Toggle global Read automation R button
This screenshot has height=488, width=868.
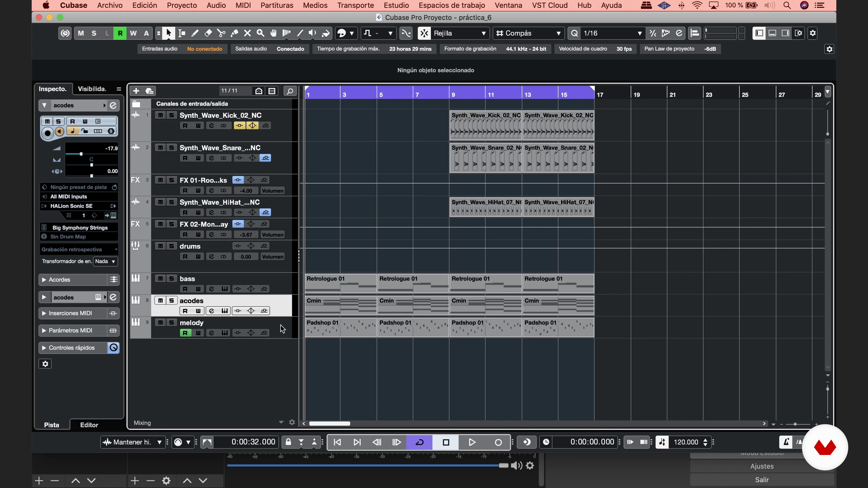coord(120,33)
